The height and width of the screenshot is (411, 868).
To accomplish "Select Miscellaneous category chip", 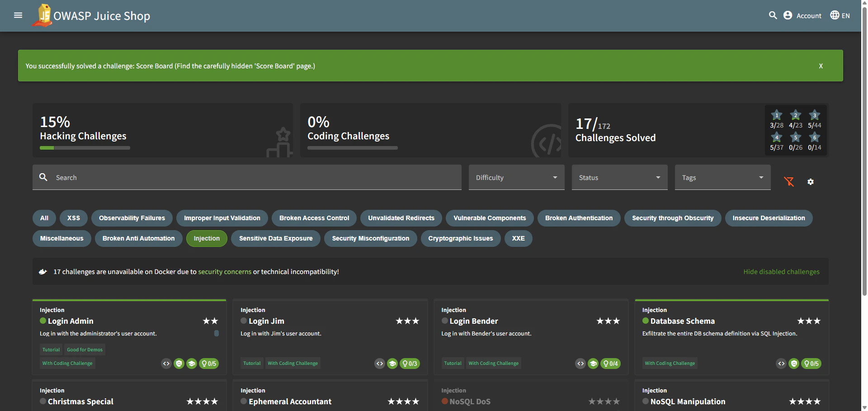I will pos(62,238).
